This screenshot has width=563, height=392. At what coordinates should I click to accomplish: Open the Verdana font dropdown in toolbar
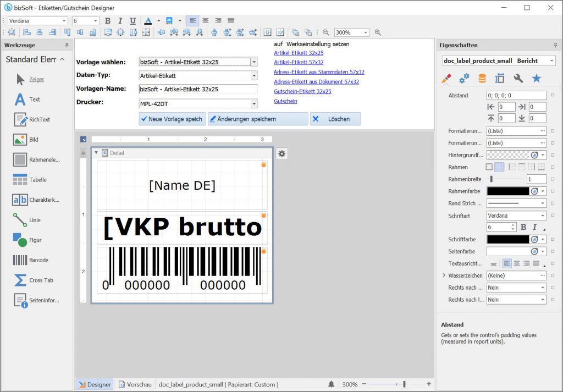tap(64, 21)
